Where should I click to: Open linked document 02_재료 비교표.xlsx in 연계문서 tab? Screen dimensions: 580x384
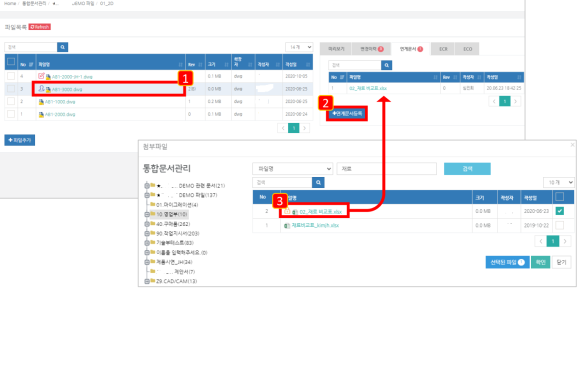pyautogui.click(x=368, y=88)
